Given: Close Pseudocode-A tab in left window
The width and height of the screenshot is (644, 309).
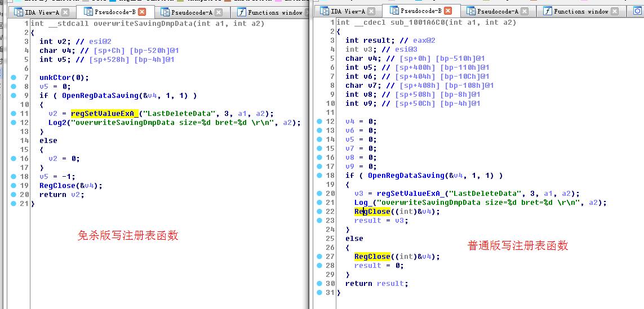Looking at the screenshot, I should coord(219,12).
